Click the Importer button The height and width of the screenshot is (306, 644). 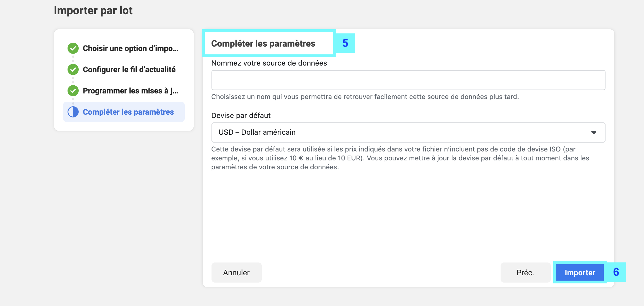pyautogui.click(x=580, y=273)
